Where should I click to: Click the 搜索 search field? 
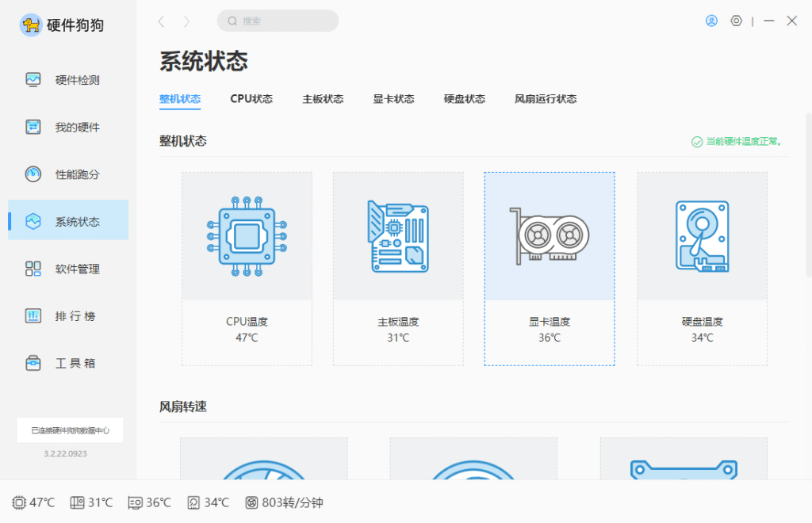pos(278,21)
